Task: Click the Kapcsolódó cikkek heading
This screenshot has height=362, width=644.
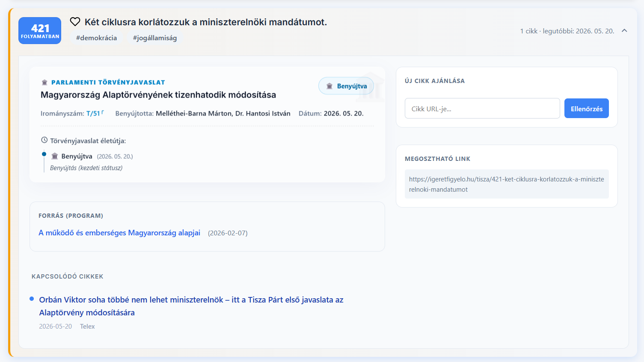Action: tap(67, 276)
